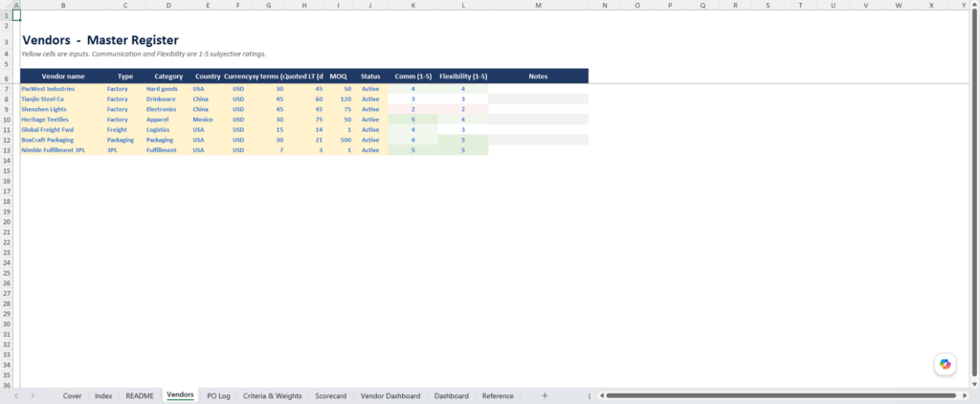This screenshot has height=404, width=980.
Task: Open the Dashboard sheet tab
Action: pyautogui.click(x=452, y=396)
